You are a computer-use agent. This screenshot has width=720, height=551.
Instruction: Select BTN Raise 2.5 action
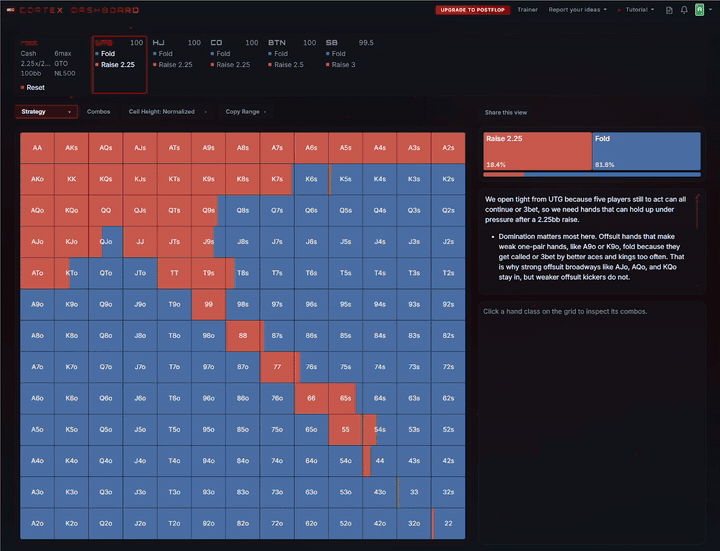286,65
